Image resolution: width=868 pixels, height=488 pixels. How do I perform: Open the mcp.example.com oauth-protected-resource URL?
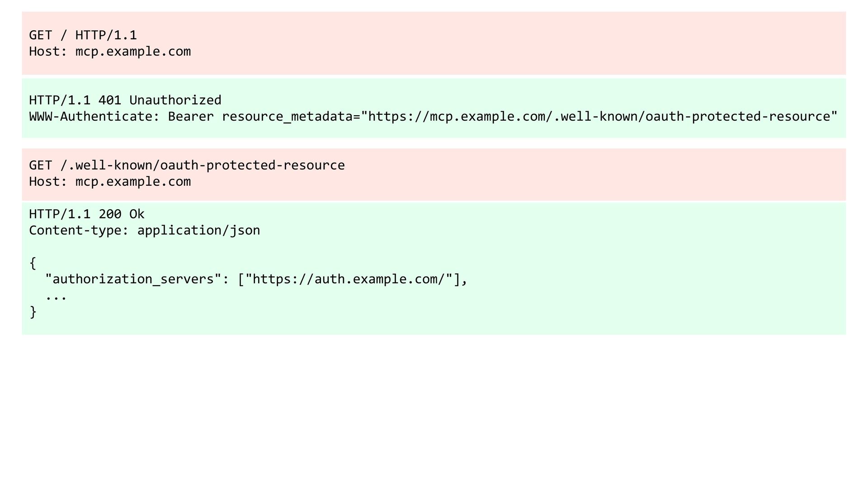(x=599, y=117)
